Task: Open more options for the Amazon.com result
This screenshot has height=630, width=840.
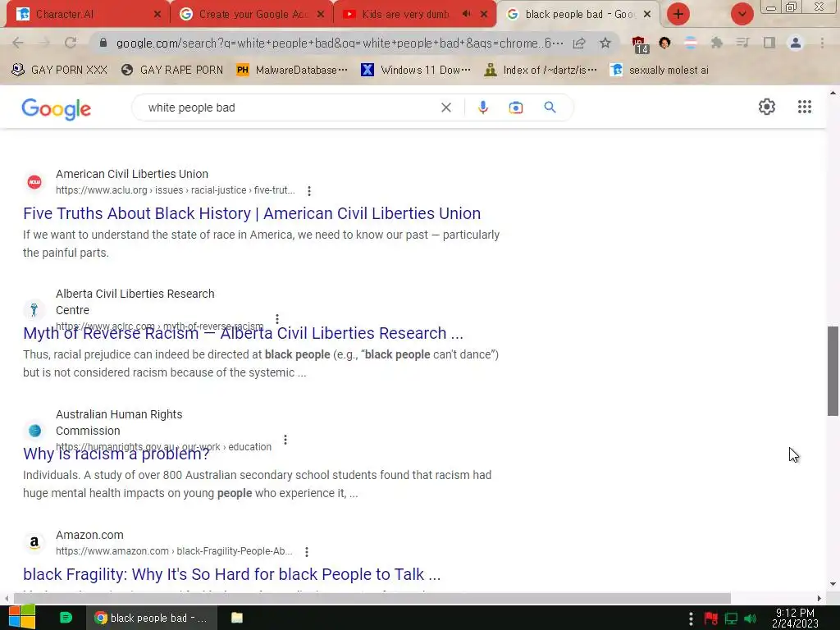Action: pos(307,552)
